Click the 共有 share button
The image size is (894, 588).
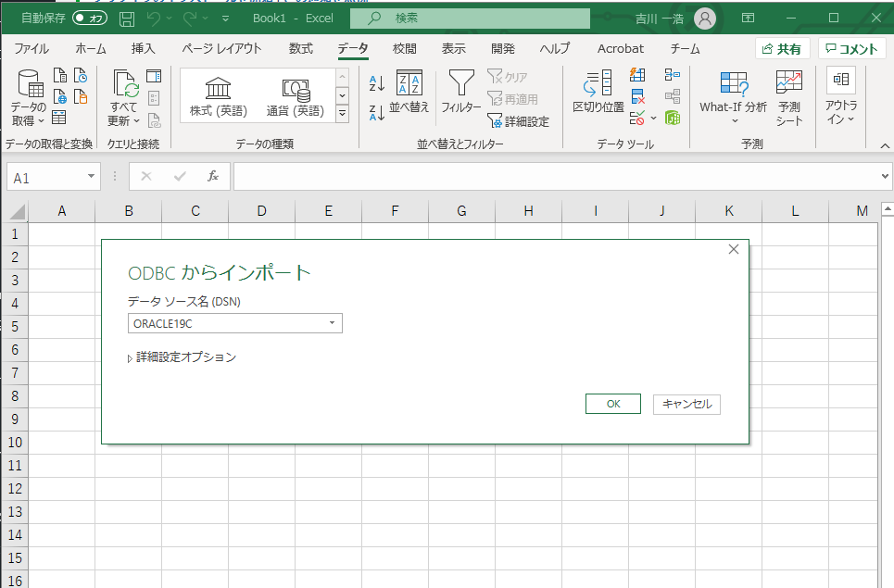point(783,49)
